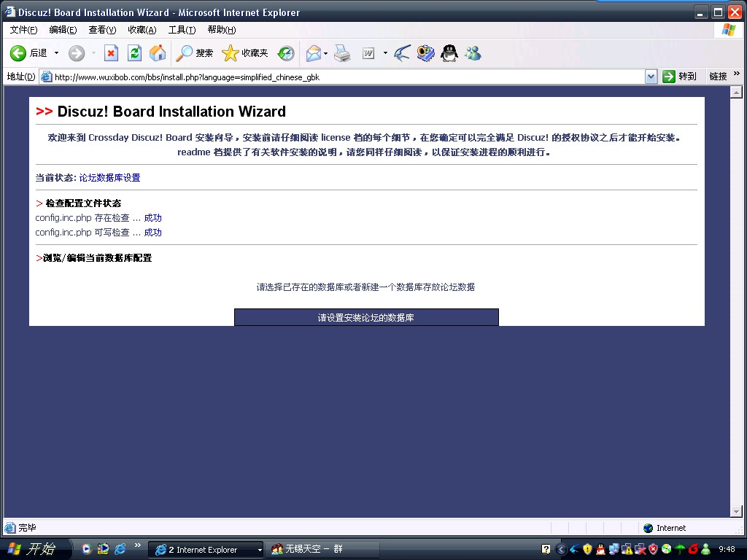This screenshot has width=747, height=560.
Task: Click the green umbrella tray icon
Action: point(680,550)
